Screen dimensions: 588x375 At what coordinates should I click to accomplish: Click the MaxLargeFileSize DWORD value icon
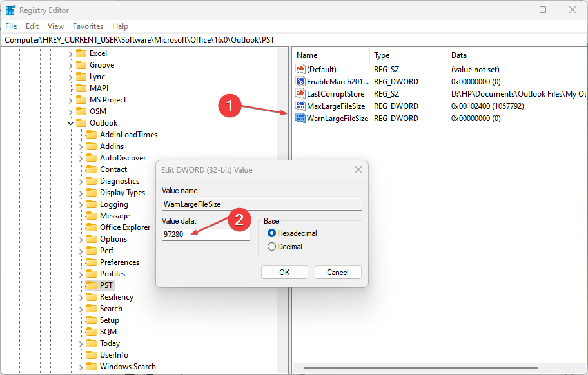pyautogui.click(x=300, y=106)
